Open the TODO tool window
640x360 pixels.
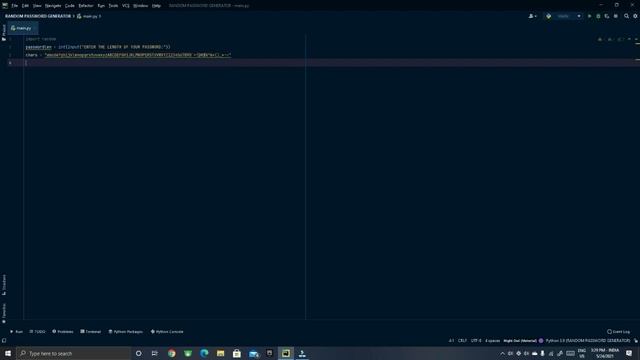37,332
